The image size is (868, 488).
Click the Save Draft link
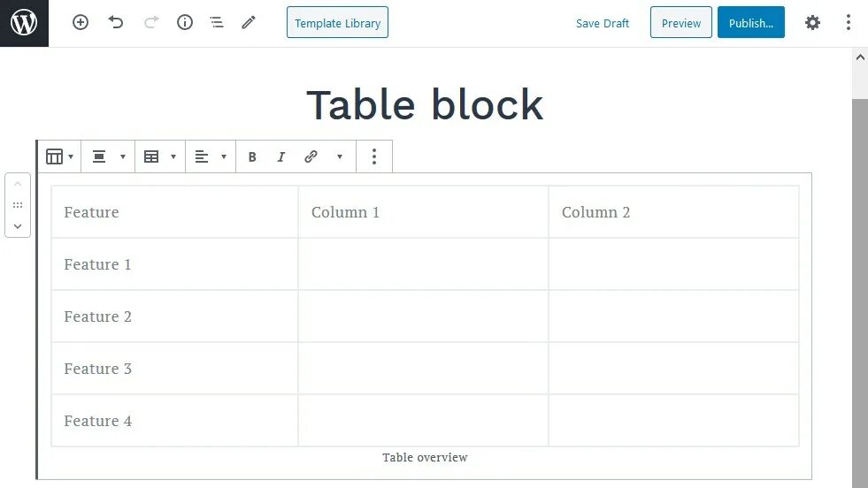pyautogui.click(x=603, y=23)
